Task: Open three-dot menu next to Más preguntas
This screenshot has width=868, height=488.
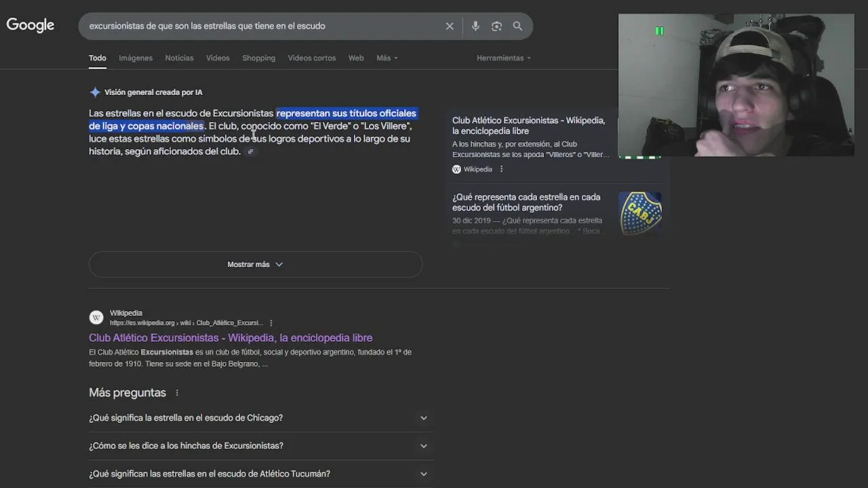Action: point(177,393)
